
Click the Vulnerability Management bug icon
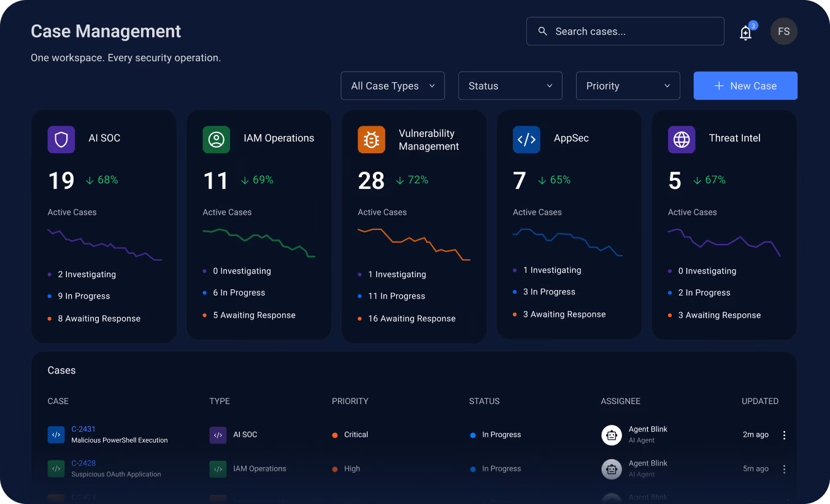tap(371, 140)
